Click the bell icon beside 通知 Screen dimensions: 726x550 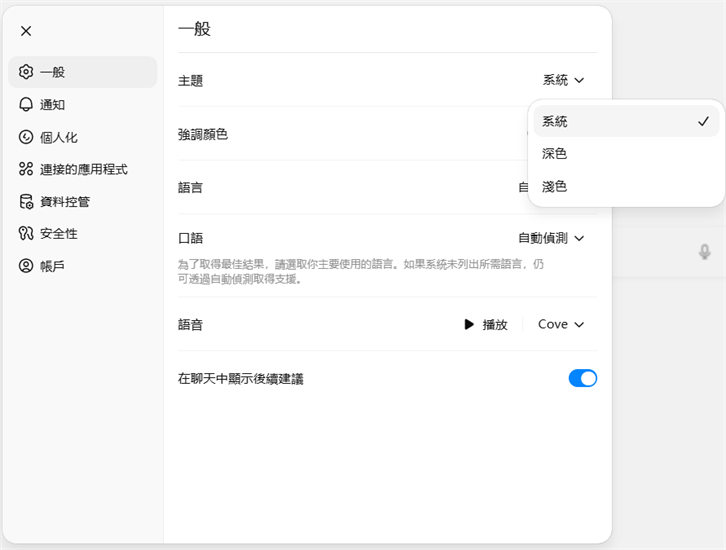coord(26,104)
